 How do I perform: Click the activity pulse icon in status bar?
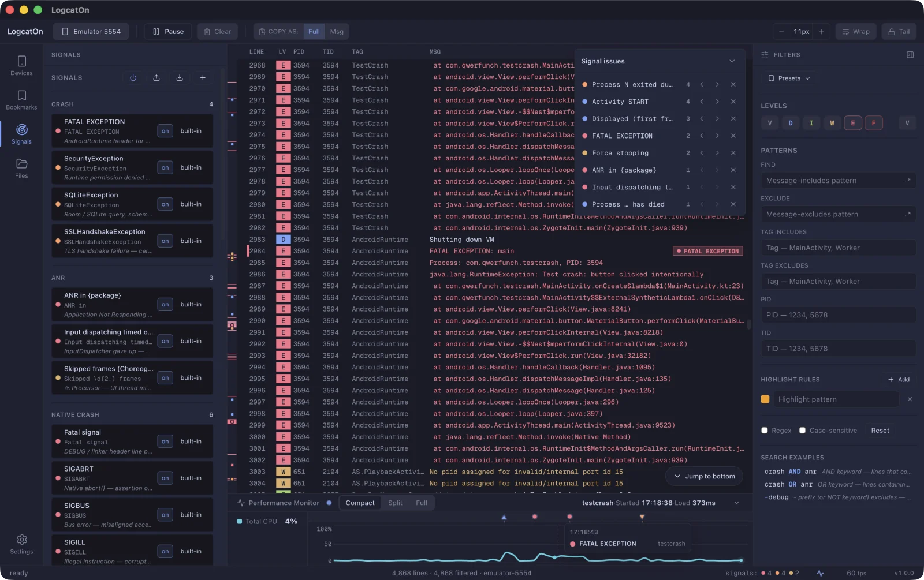(820, 573)
